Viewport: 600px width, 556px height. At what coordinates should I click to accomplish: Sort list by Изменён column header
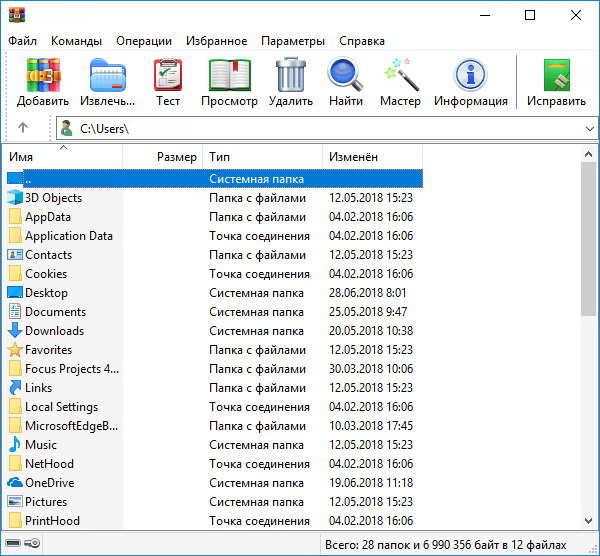pos(371,157)
